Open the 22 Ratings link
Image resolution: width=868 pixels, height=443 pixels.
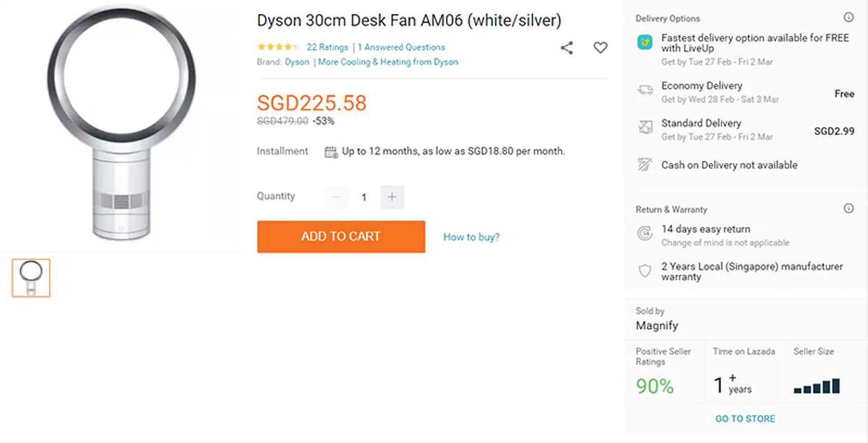[327, 47]
